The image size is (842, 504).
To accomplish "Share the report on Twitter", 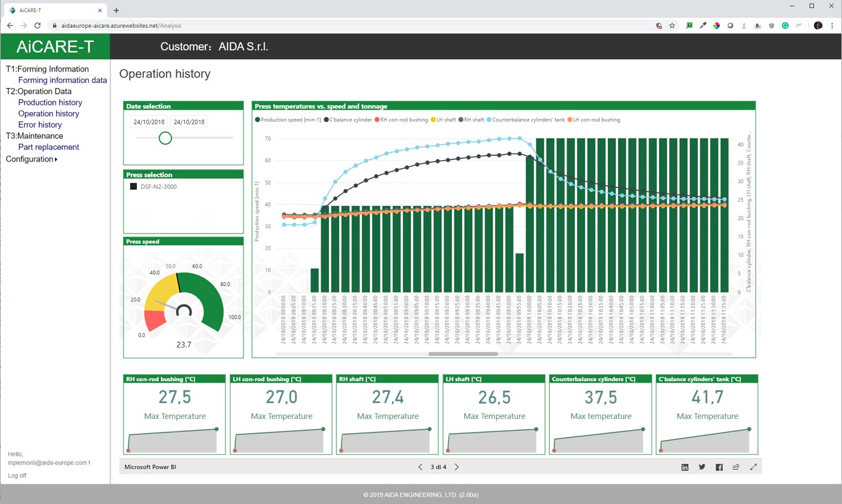I will 702,467.
